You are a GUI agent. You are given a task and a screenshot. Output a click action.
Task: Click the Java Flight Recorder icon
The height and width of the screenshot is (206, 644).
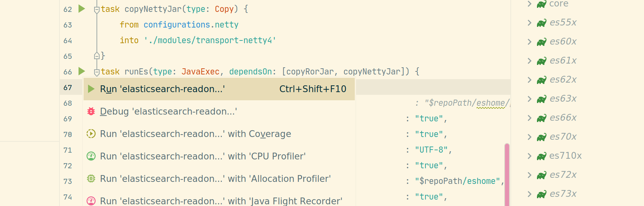91,201
